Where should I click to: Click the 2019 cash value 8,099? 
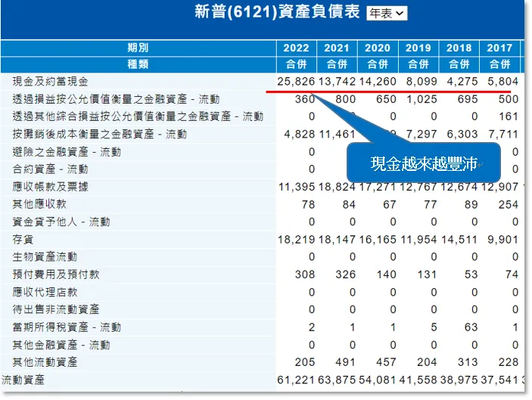coord(422,82)
